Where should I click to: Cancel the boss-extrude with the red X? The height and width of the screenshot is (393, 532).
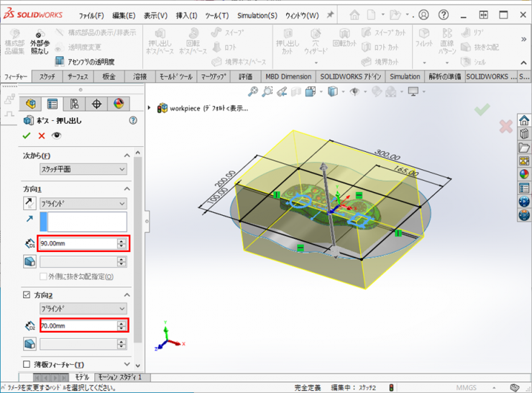click(41, 135)
